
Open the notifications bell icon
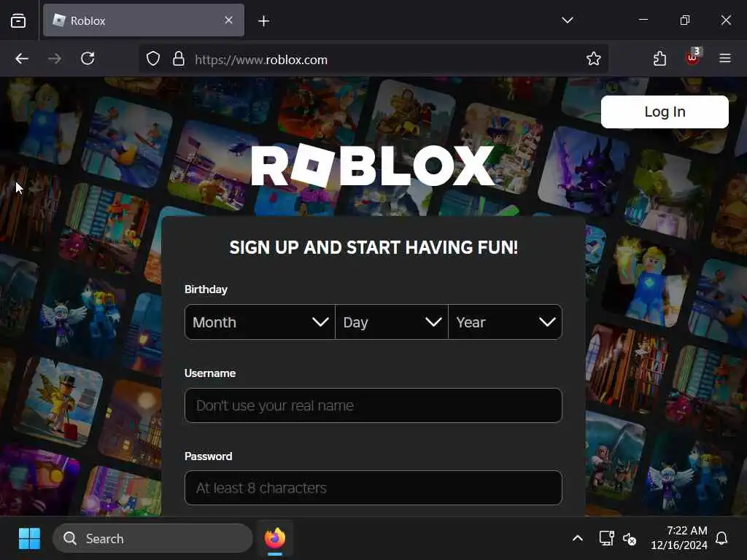(721, 539)
